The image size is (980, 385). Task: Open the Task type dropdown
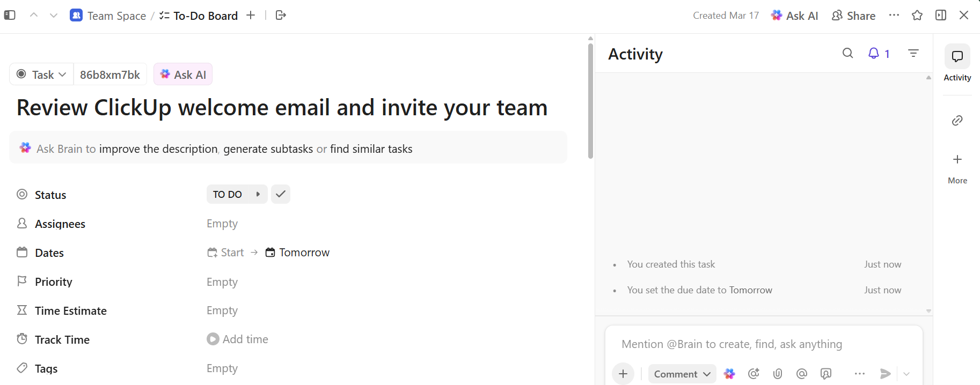click(x=42, y=75)
